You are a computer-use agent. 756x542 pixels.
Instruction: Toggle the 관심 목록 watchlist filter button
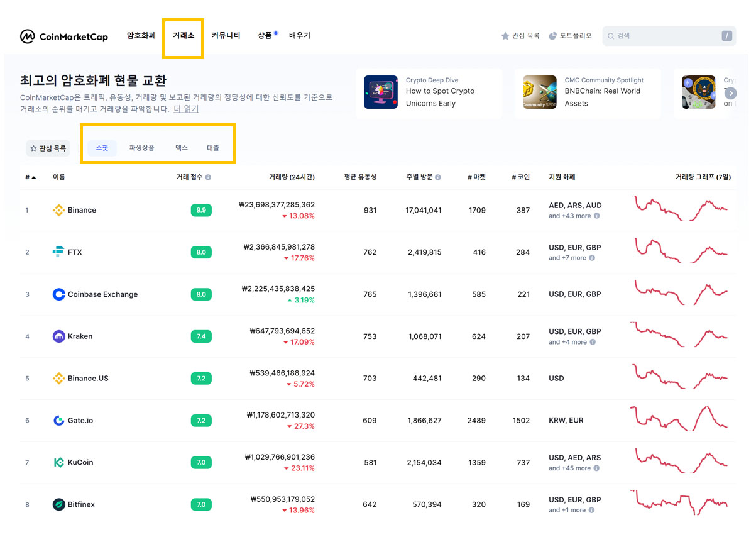point(48,148)
